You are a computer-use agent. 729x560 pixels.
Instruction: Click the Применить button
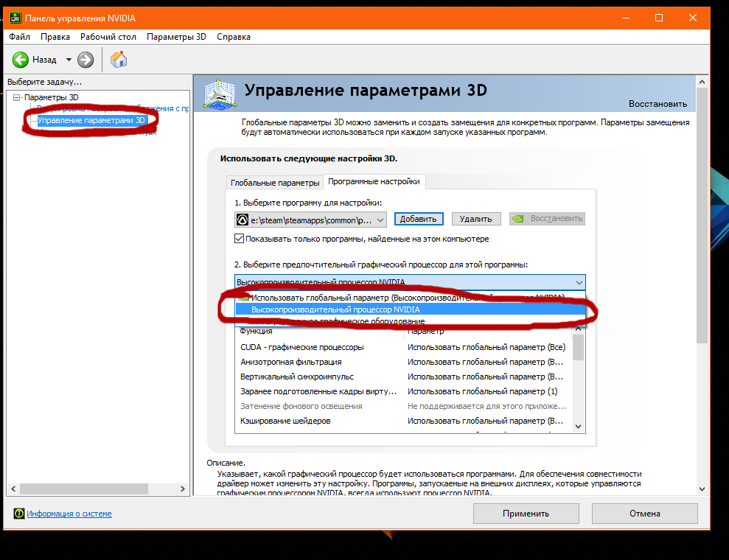(526, 514)
